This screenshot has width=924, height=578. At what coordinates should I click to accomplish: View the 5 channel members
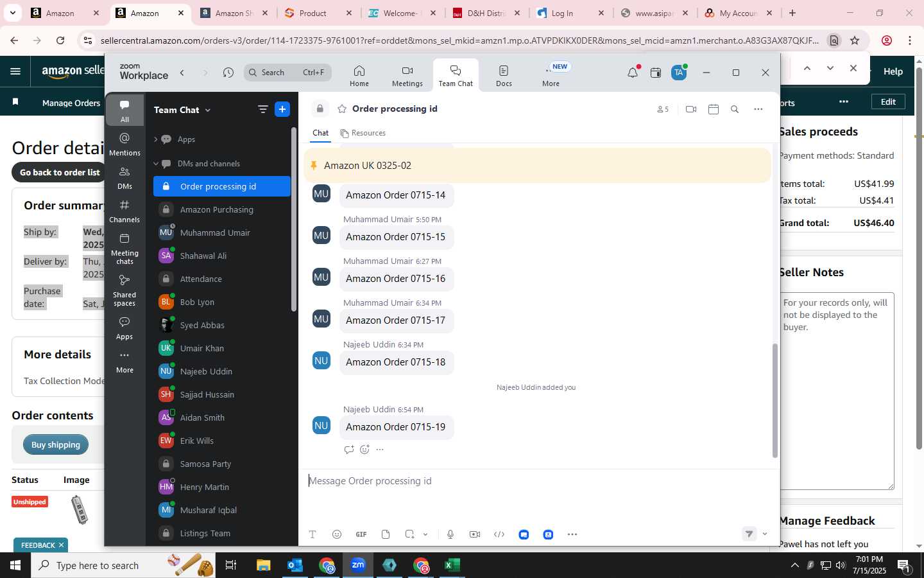(x=663, y=109)
